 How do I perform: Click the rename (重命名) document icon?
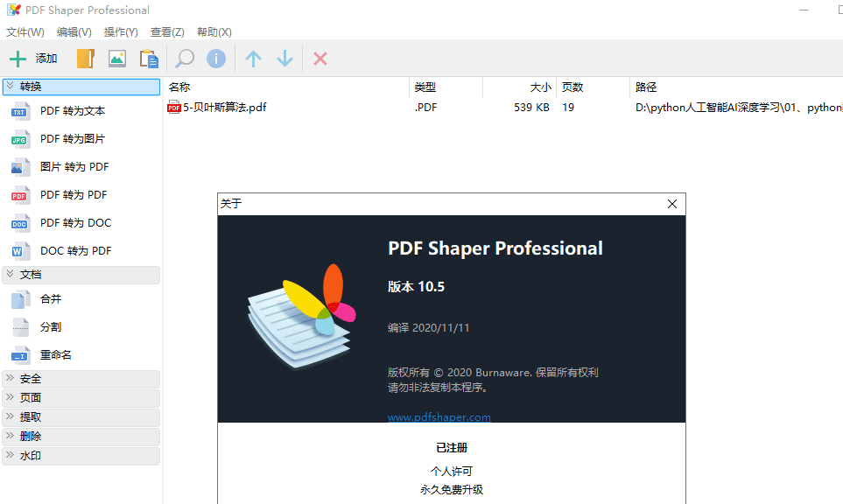pyautogui.click(x=20, y=355)
